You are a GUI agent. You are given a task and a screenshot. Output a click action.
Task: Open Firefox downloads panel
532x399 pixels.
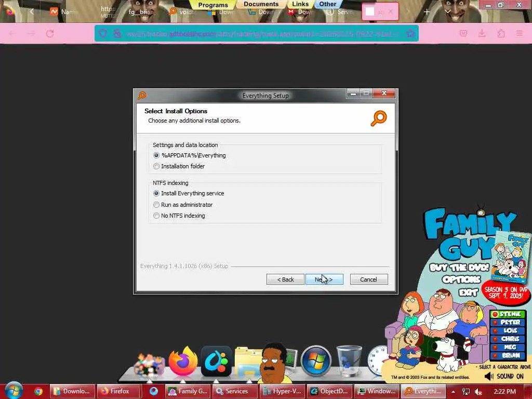coord(482,33)
